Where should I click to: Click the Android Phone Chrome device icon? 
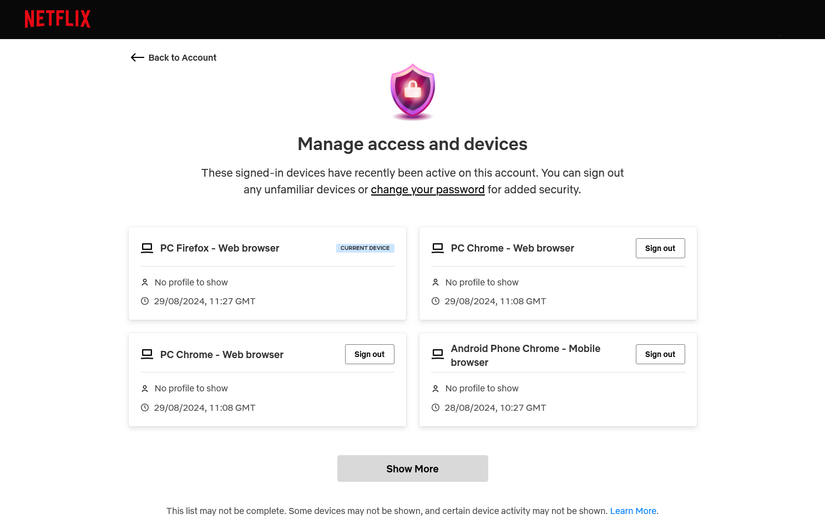tap(437, 355)
